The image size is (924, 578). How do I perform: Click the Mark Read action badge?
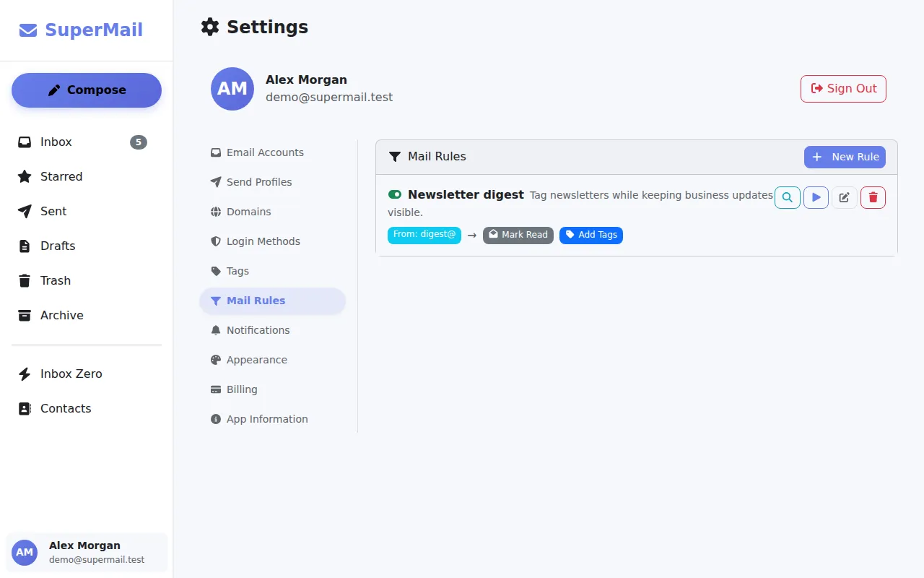518,235
